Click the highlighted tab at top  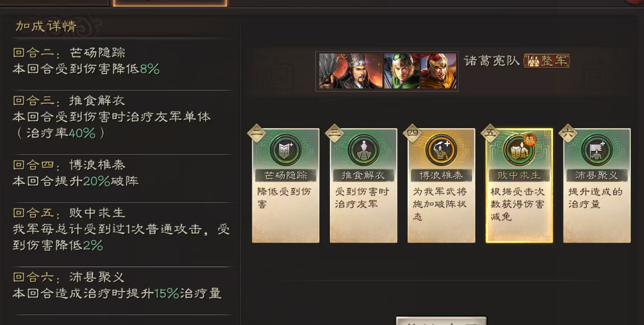pos(169,3)
